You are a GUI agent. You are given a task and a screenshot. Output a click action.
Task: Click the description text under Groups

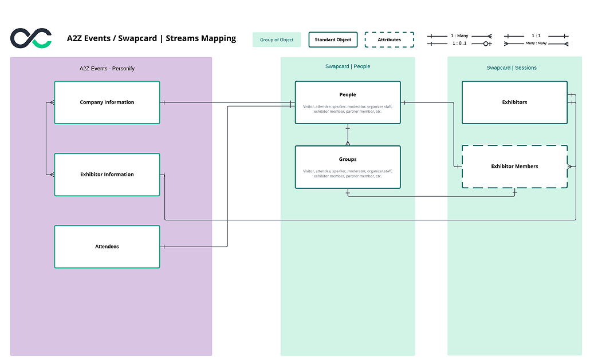(348, 173)
